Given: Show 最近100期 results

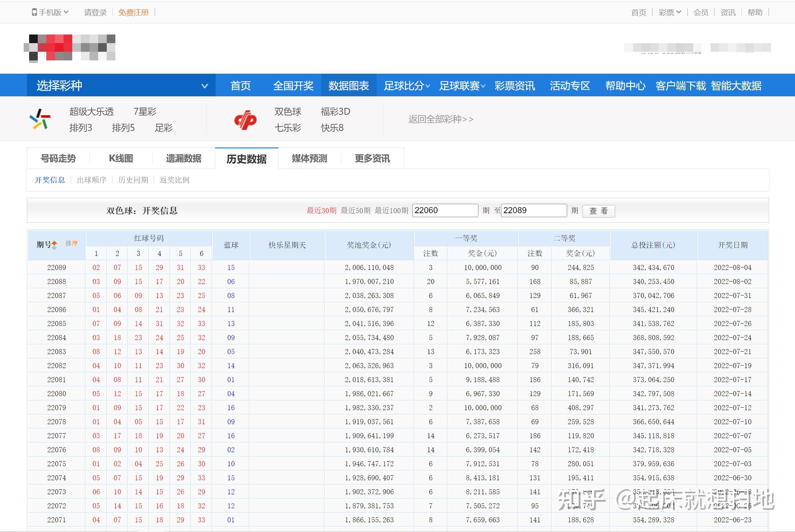Looking at the screenshot, I should point(391,210).
